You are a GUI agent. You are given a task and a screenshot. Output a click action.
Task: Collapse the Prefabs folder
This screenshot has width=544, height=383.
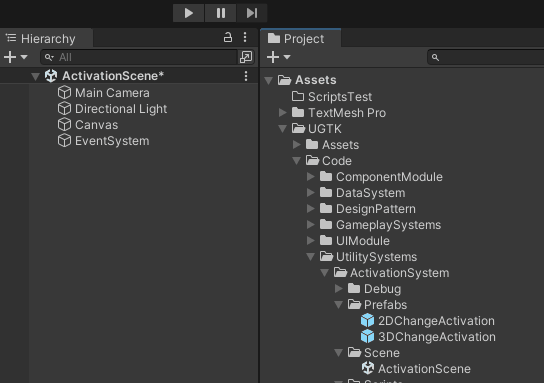tap(339, 305)
